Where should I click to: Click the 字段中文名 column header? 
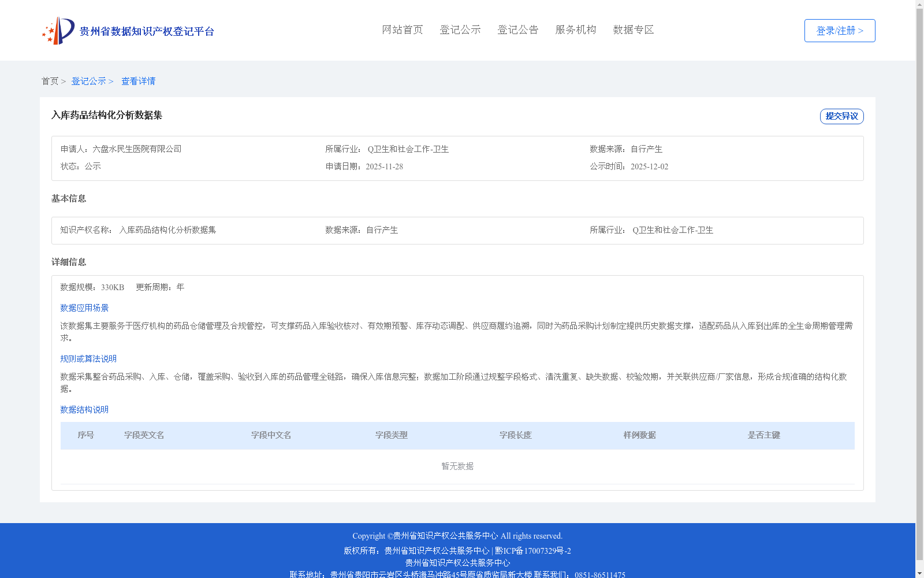click(x=271, y=435)
